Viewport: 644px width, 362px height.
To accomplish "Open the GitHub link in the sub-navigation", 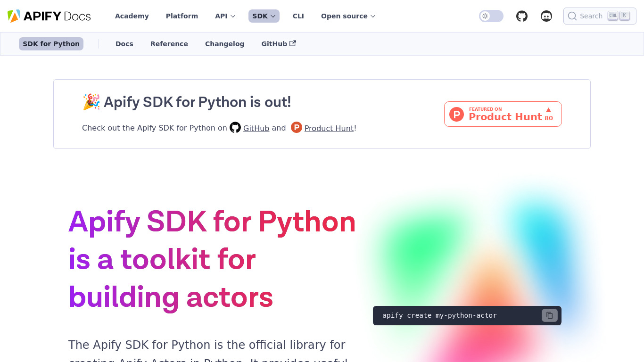I will tap(279, 44).
